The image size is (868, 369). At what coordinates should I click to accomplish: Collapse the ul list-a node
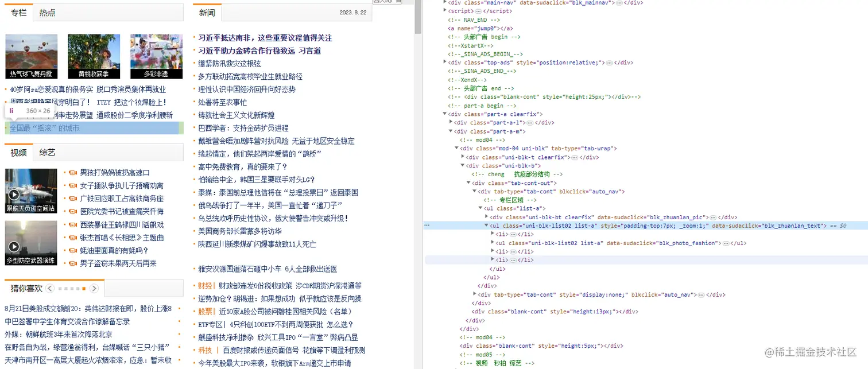pos(480,209)
